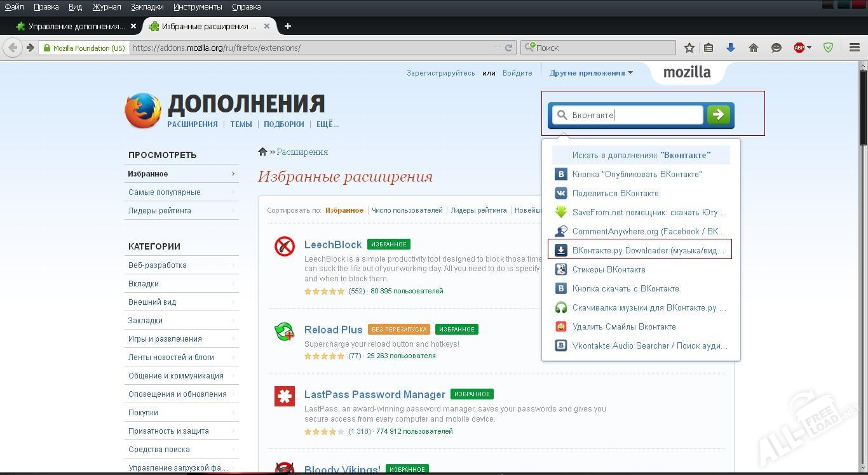Viewport: 868px width, 475px height.
Task: Open the Войдите sign-in link
Action: click(x=517, y=72)
